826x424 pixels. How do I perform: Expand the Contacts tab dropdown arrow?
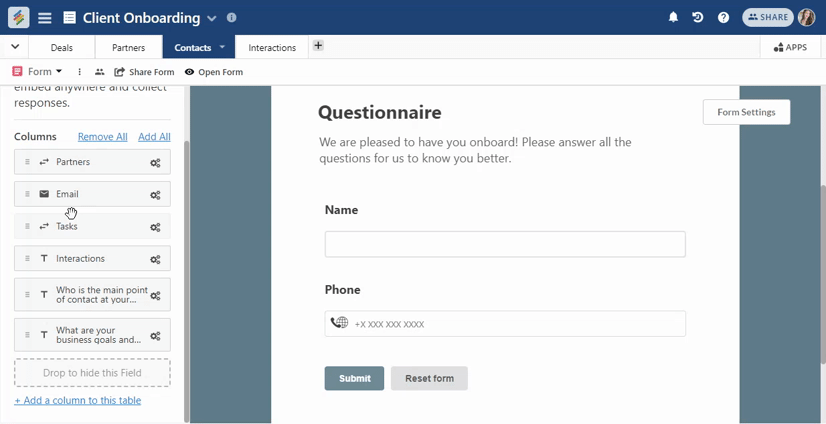coord(222,47)
